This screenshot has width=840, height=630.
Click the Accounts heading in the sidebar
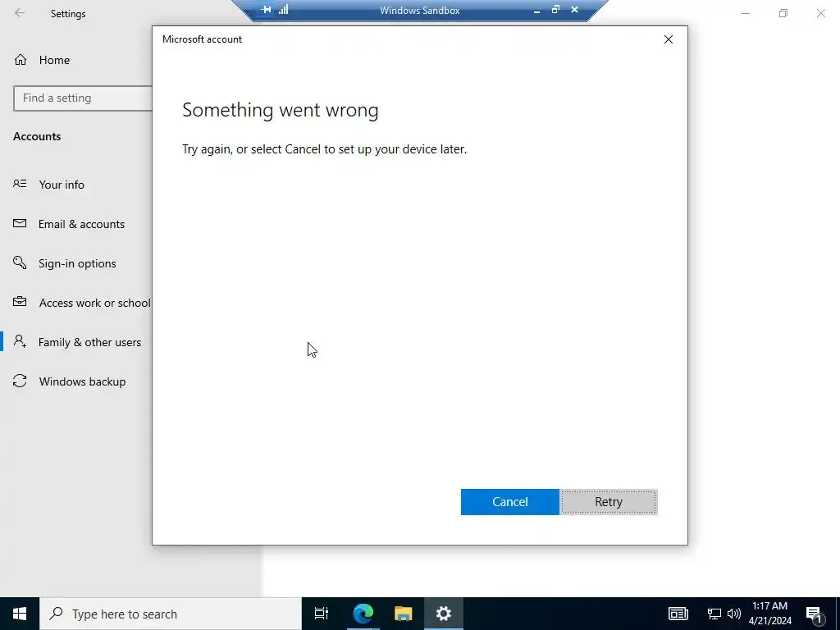click(37, 137)
